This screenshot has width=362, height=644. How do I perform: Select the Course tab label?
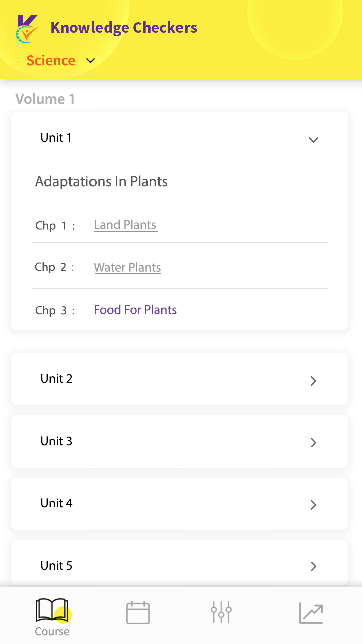pos(52,632)
